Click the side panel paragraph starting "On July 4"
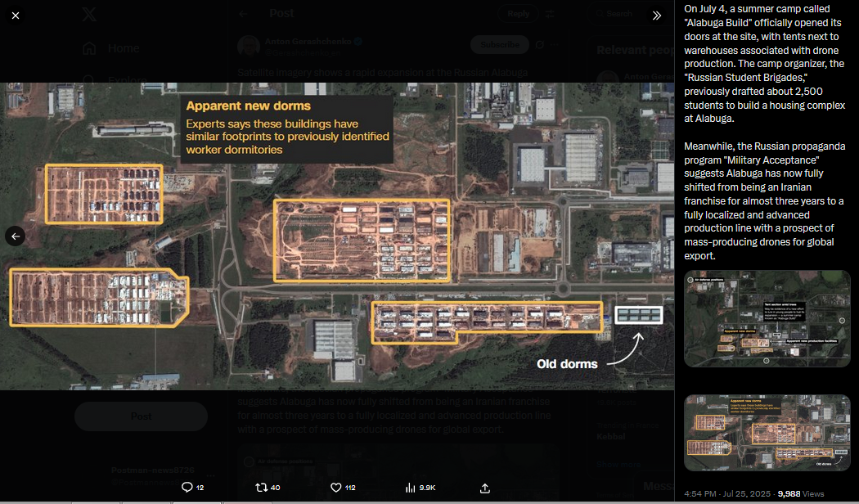This screenshot has width=859, height=504. pyautogui.click(x=765, y=64)
